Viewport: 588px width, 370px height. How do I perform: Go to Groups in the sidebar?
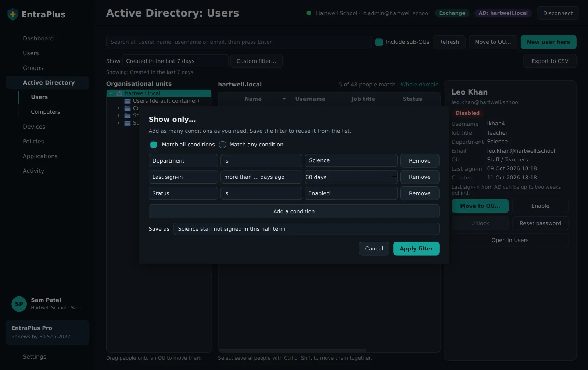(x=33, y=68)
